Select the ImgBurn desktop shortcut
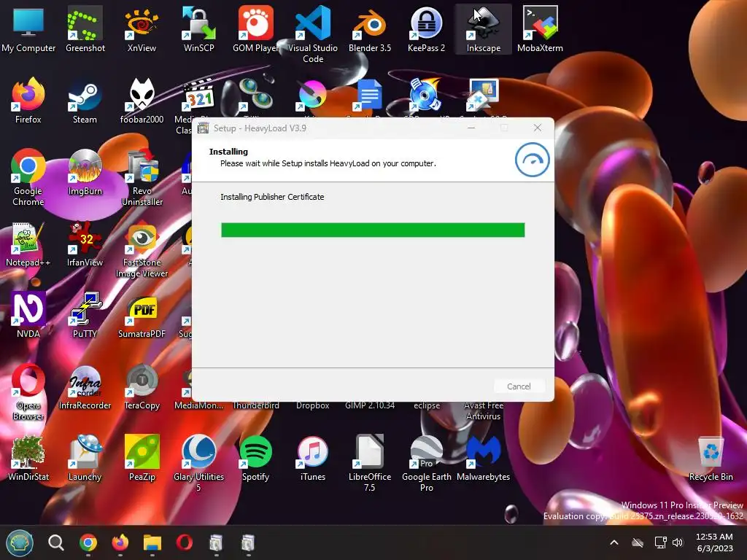747x560 pixels. 85,172
